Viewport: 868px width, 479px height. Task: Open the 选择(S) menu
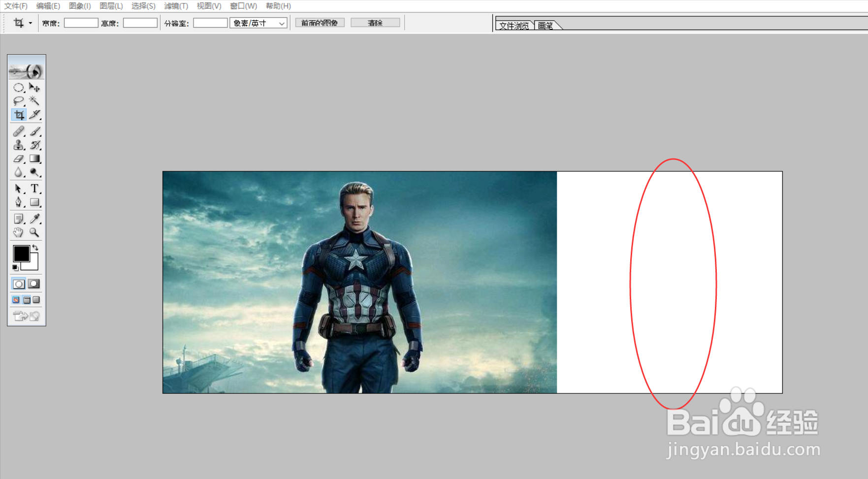click(143, 6)
